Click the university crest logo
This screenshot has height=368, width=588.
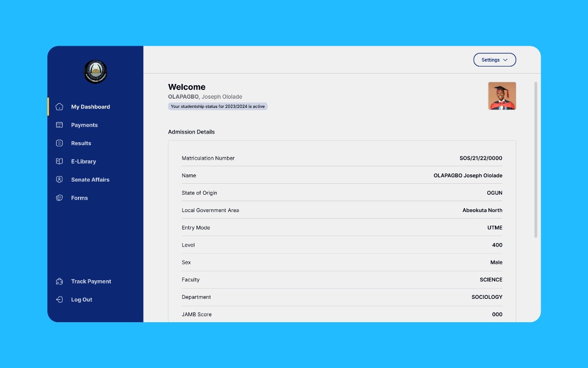tap(95, 71)
